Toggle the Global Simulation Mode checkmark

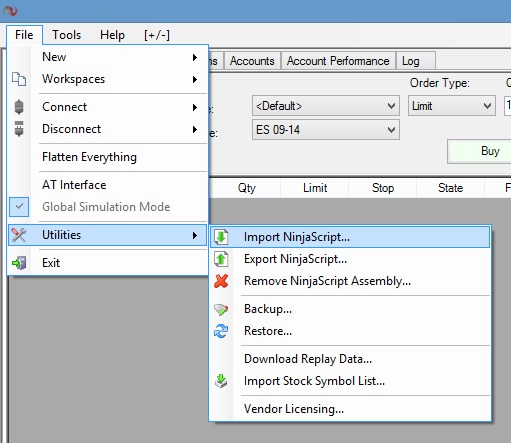pos(19,207)
